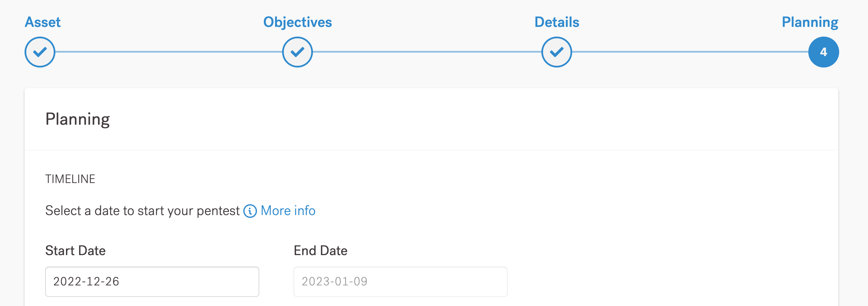Click the Start Date field label
The width and height of the screenshot is (868, 306).
tap(75, 251)
